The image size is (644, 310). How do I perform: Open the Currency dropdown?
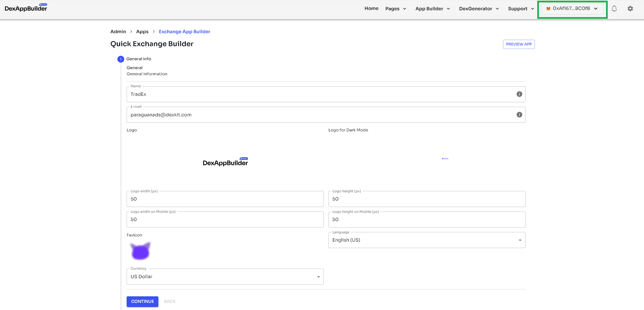point(225,276)
